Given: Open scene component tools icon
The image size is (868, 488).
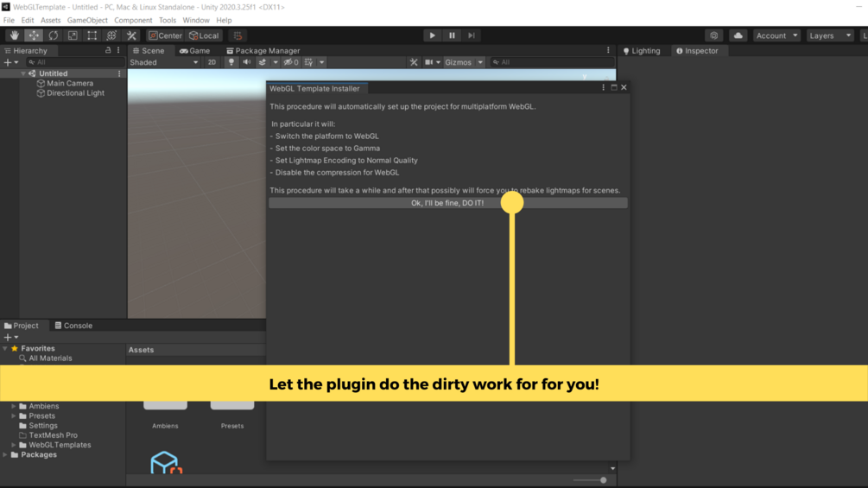Looking at the screenshot, I should (x=414, y=62).
